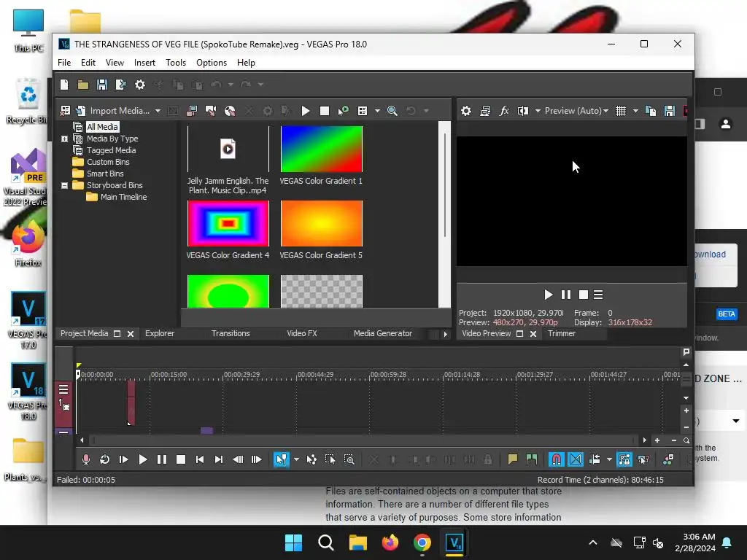Switch to the Explorer tab

(x=160, y=334)
